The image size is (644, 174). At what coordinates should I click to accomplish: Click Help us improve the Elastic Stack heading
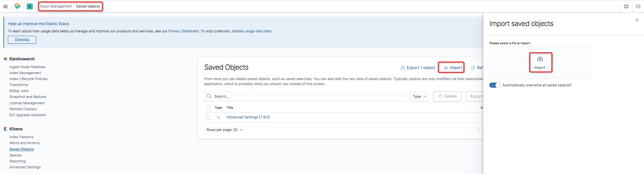point(38,24)
